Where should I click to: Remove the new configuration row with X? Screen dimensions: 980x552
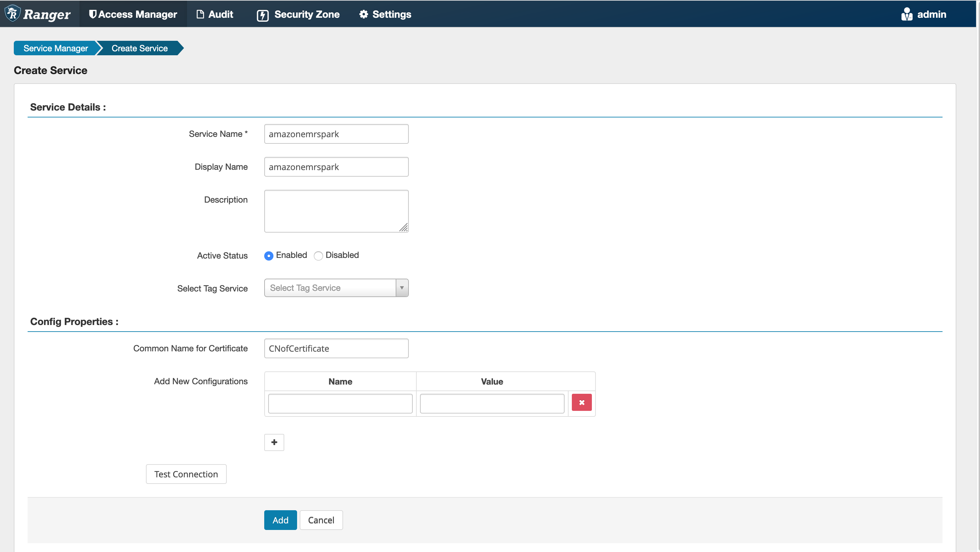pos(581,402)
